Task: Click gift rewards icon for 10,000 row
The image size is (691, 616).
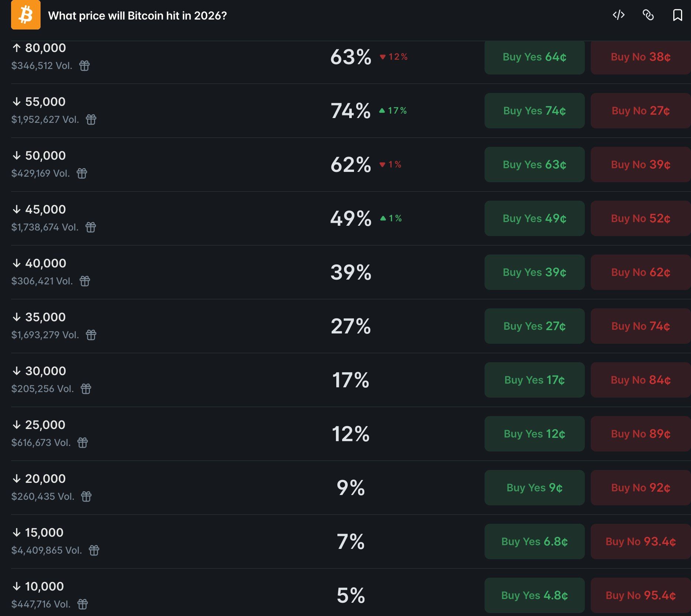Action: [83, 604]
